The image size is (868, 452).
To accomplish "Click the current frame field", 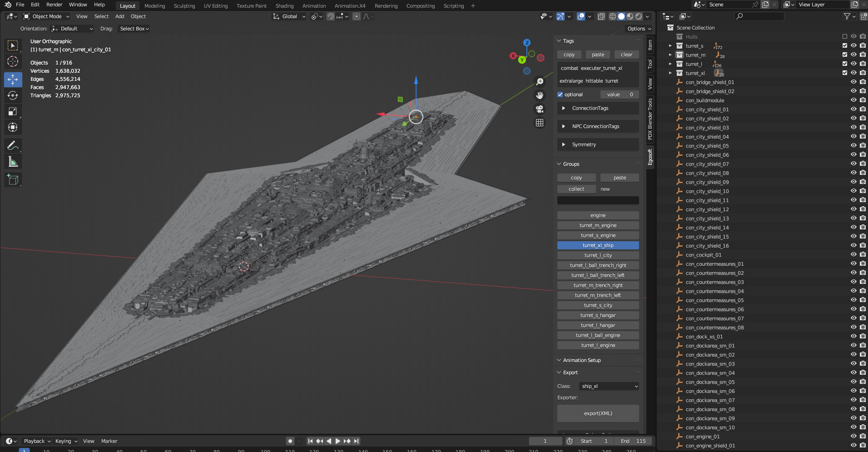I will 545,441.
